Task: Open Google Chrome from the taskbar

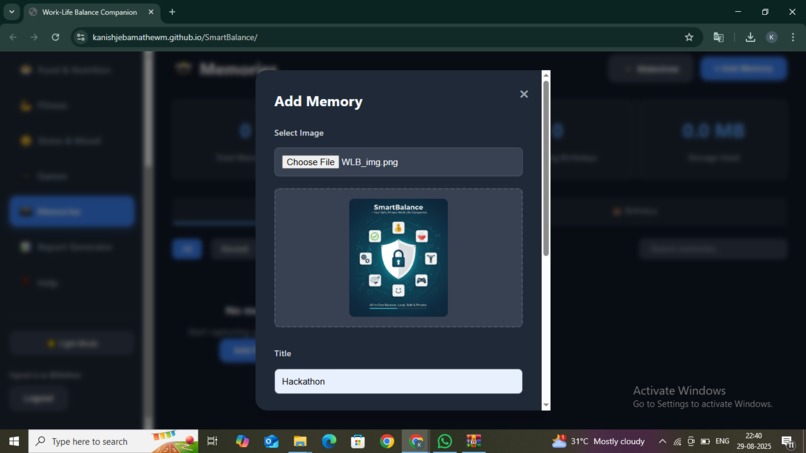Action: click(387, 441)
